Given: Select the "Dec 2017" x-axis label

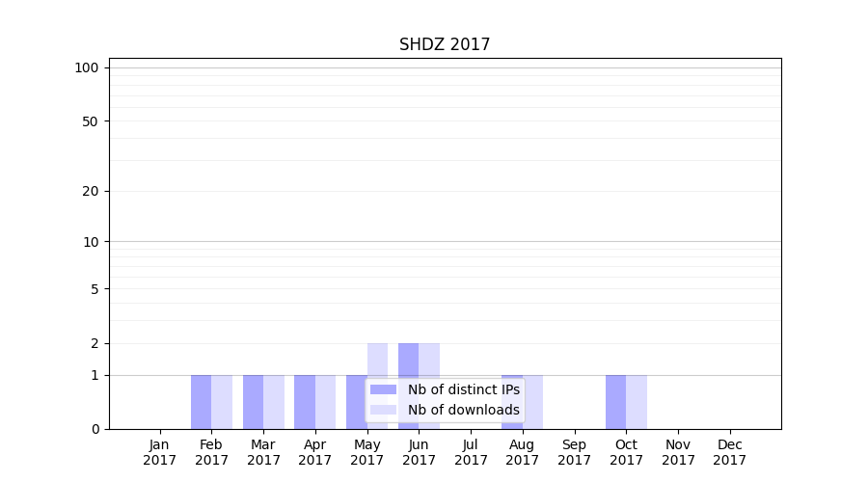Looking at the screenshot, I should (x=730, y=452).
